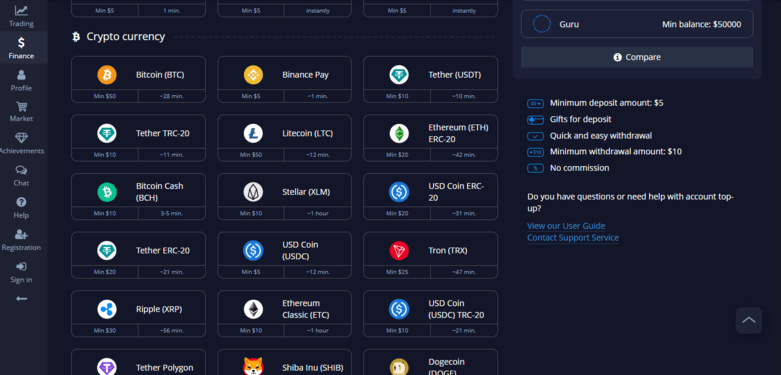Select the Guru account level row
This screenshot has width=781, height=375.
[x=637, y=24]
